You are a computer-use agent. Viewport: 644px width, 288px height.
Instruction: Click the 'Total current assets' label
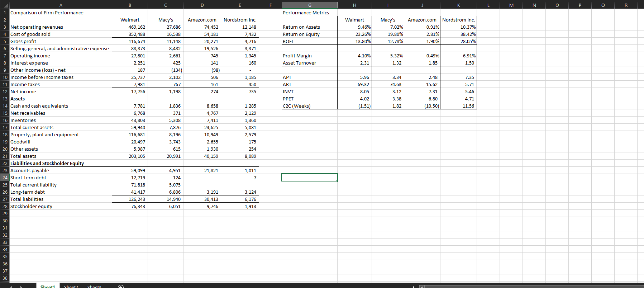pyautogui.click(x=61, y=127)
